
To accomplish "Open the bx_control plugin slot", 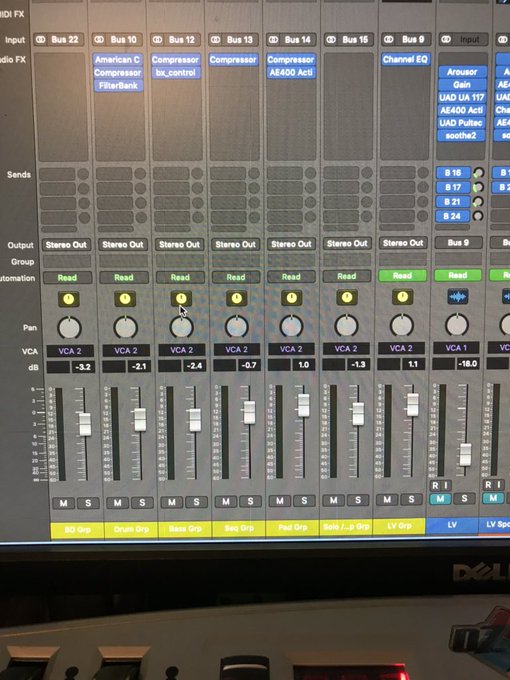I will pos(176,72).
